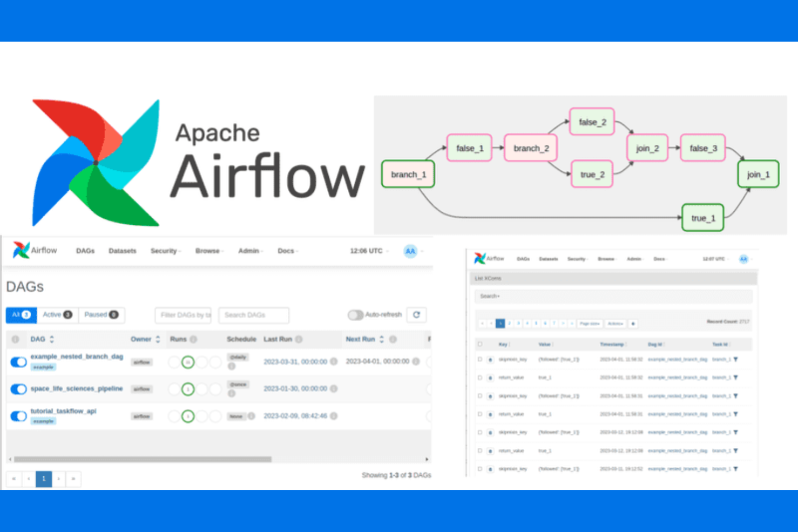
Task: Click DAGs in the DAGs window navbar
Action: pos(85,251)
